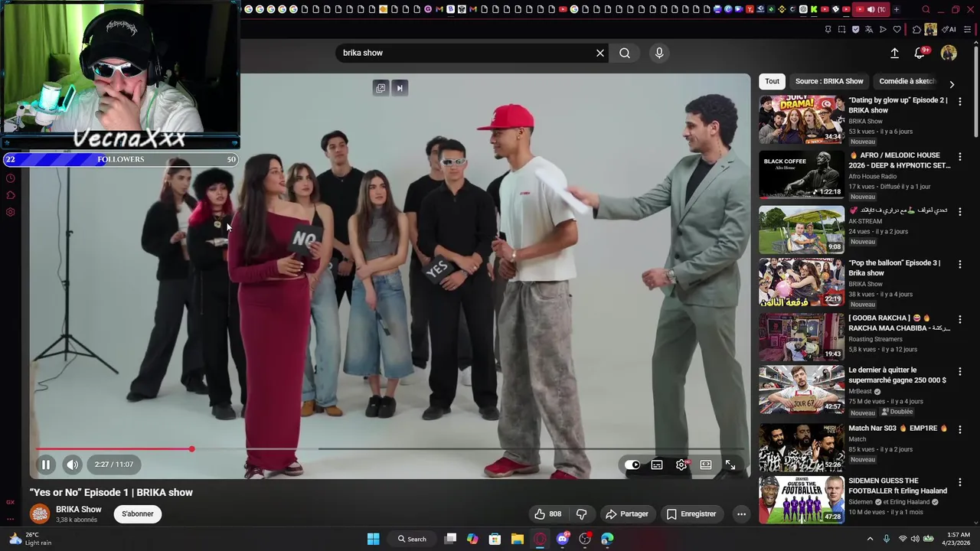Enter fullscreen mode on the video
This screenshot has height=551, width=980.
(730, 465)
